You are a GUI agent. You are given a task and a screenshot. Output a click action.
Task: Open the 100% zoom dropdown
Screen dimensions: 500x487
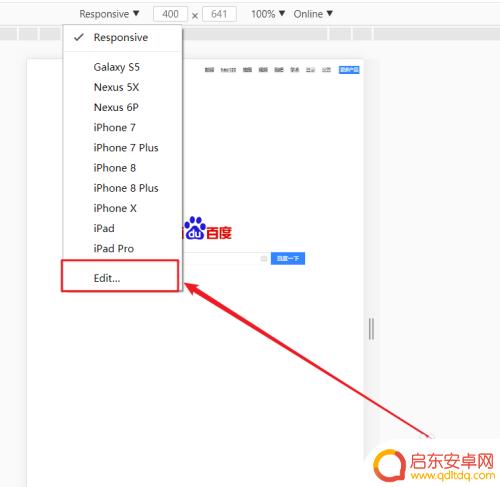pyautogui.click(x=268, y=14)
